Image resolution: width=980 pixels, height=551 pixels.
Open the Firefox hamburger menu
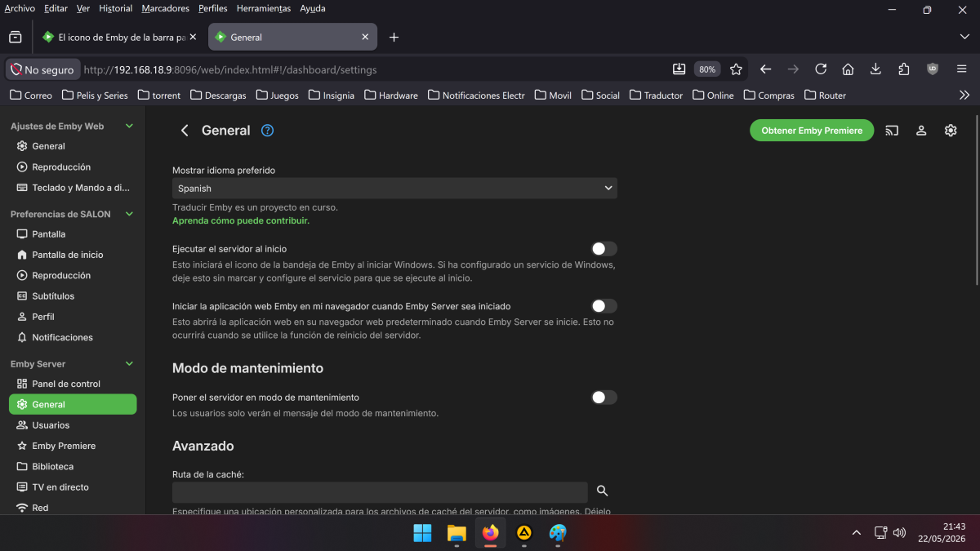[x=962, y=69]
